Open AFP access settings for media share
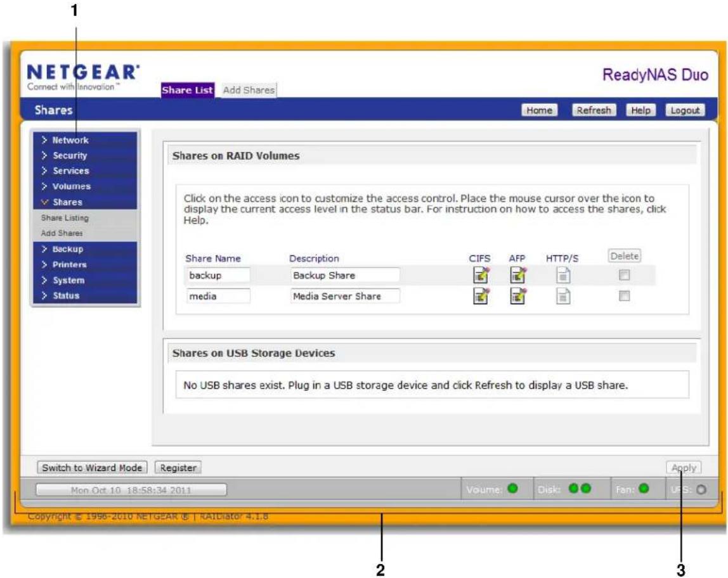Screen dimensions: 728x578 pos(517,296)
